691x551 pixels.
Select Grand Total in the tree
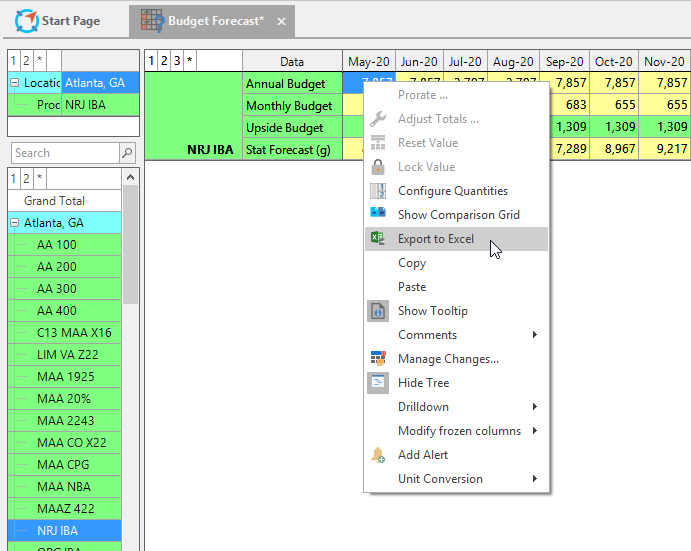point(64,201)
